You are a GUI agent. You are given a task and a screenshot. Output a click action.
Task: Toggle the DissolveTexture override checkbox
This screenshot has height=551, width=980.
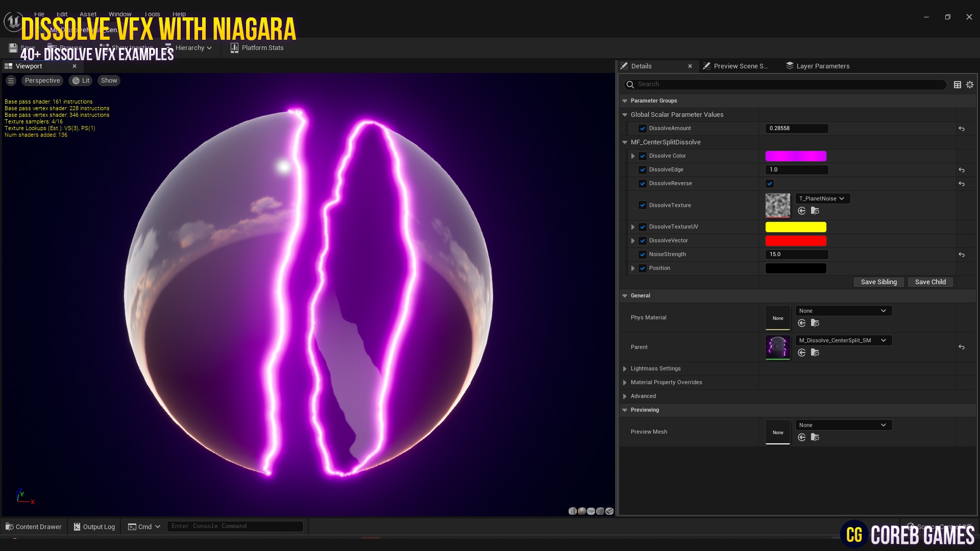(x=643, y=206)
